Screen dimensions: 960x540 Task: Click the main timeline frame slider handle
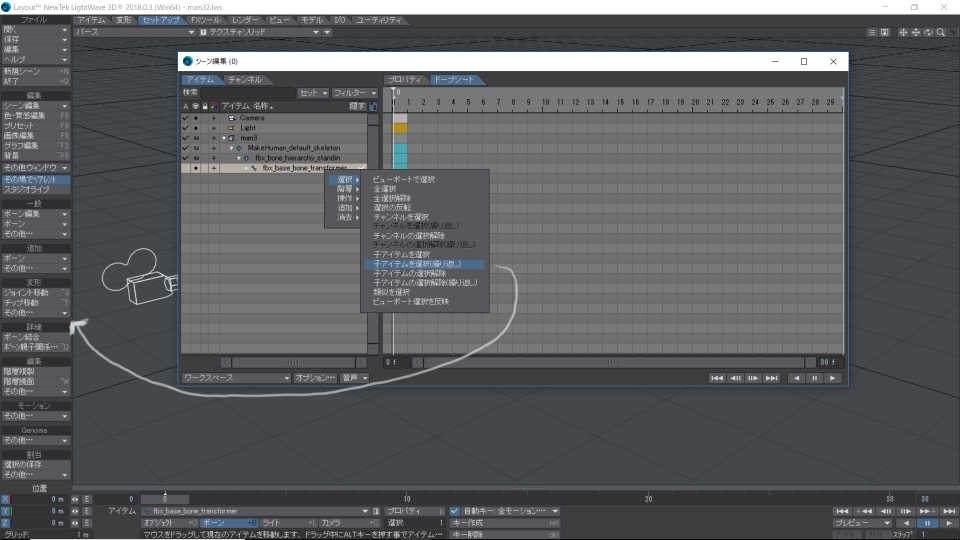tap(165, 499)
